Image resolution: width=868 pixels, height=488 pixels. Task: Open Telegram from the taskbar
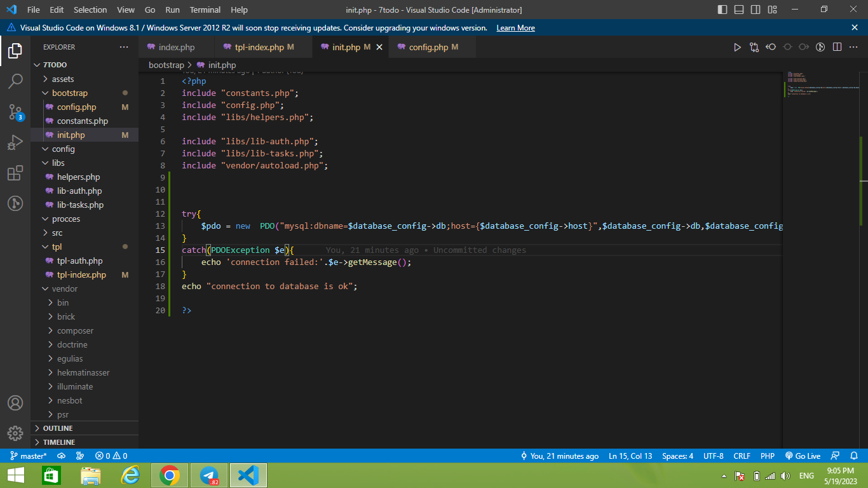[208, 475]
